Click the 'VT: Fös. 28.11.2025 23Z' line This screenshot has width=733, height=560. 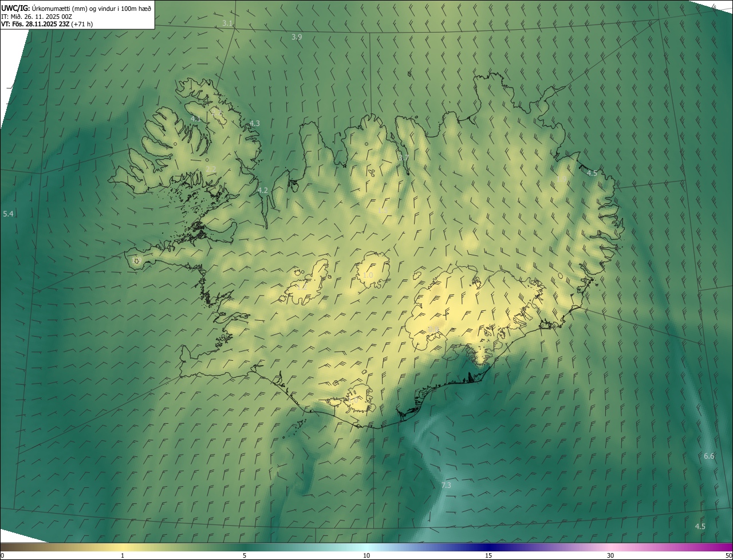46,25
